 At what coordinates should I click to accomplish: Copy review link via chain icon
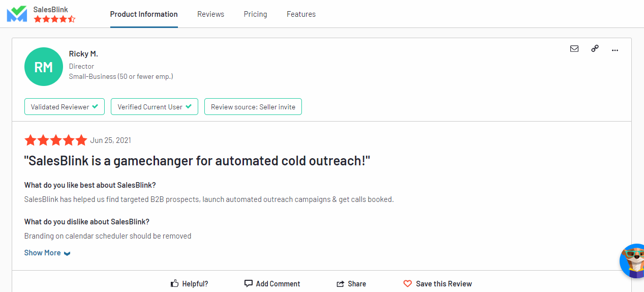pyautogui.click(x=595, y=49)
